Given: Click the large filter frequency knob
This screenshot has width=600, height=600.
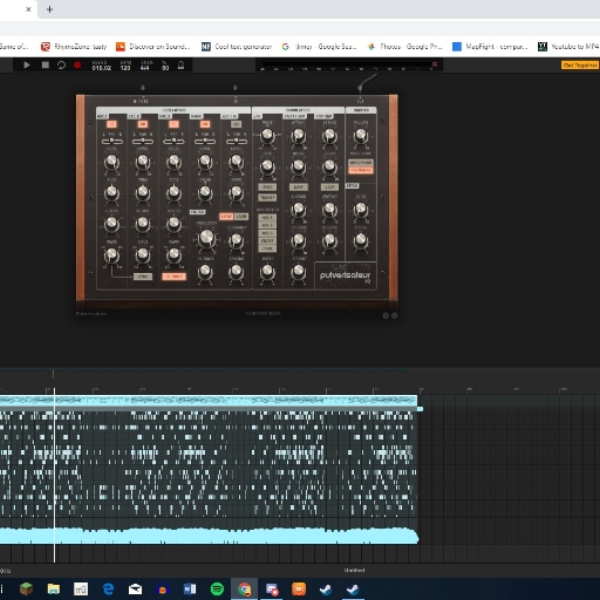Looking at the screenshot, I should (x=207, y=238).
